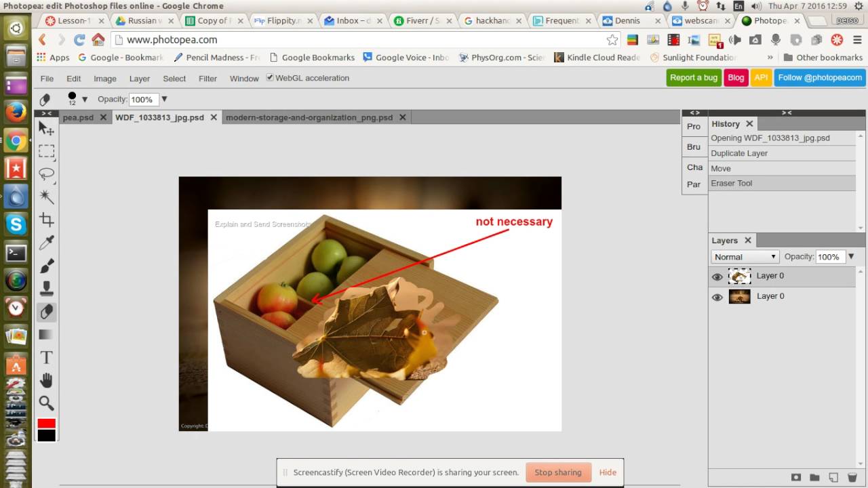The image size is (868, 488).
Task: Collapse the History/Layers panel column arrows
Action: [787, 113]
